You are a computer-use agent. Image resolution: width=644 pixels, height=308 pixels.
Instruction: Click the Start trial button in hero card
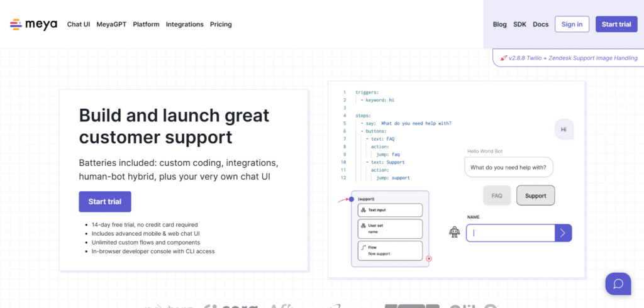pos(105,202)
